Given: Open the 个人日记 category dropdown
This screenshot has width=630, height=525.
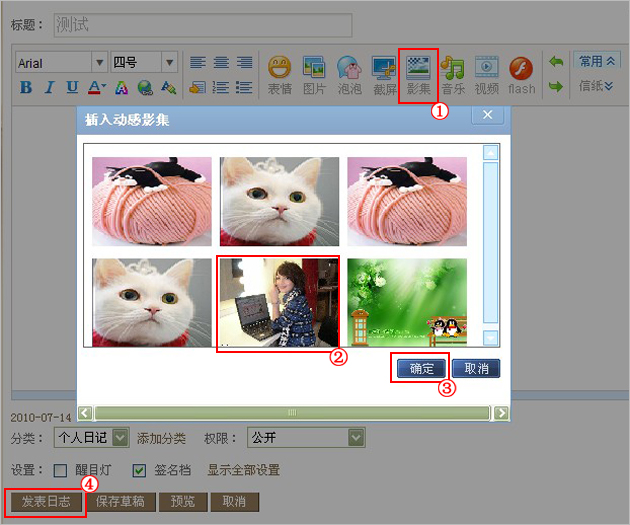Looking at the screenshot, I should [121, 437].
